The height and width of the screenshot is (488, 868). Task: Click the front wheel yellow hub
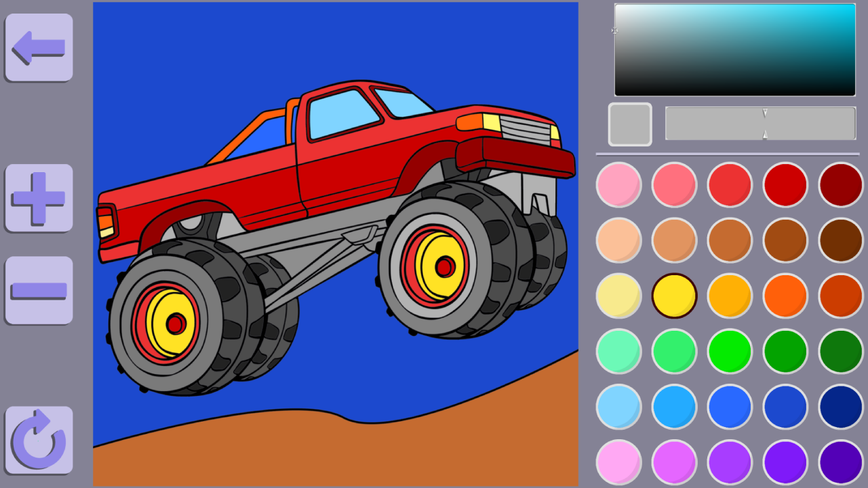[434, 266]
